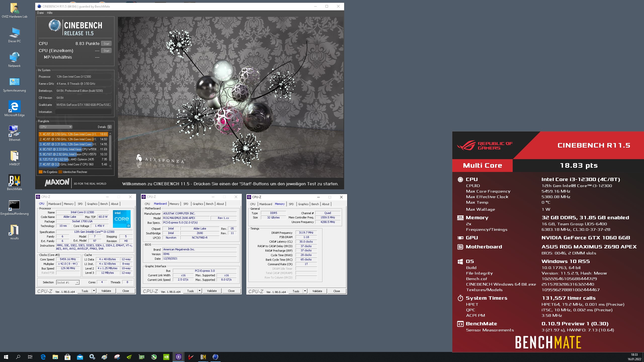Open the Dieser PC desktop icon

pyautogui.click(x=14, y=35)
